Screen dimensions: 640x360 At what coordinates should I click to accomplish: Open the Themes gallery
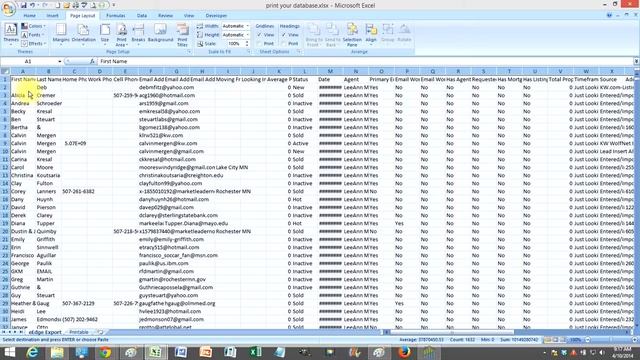click(11, 34)
